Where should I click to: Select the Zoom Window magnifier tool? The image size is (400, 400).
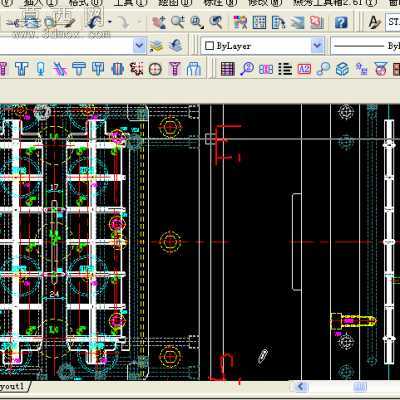pos(197,22)
